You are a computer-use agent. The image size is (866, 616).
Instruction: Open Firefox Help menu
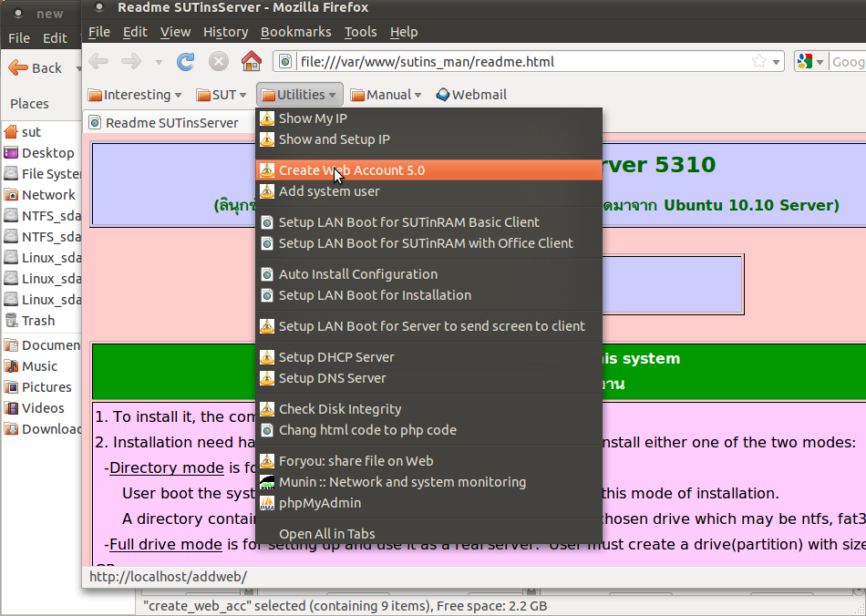404,32
